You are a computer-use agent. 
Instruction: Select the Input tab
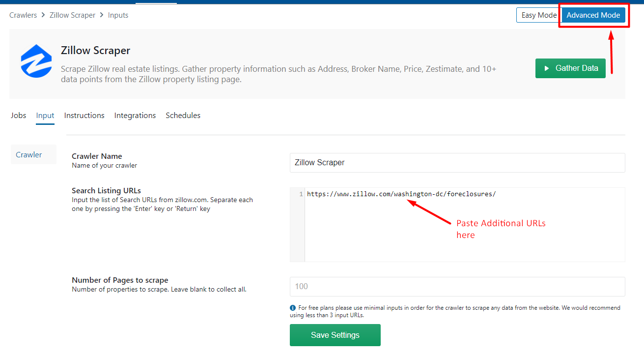45,116
